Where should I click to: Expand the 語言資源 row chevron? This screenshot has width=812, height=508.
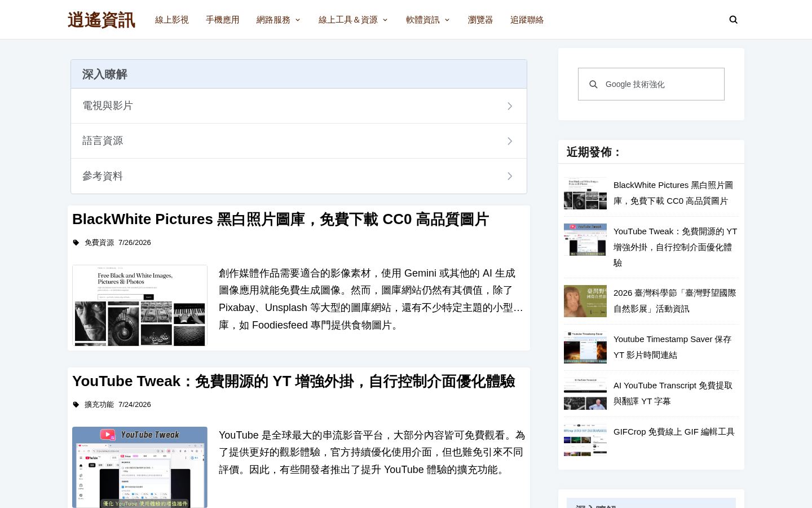tap(510, 141)
